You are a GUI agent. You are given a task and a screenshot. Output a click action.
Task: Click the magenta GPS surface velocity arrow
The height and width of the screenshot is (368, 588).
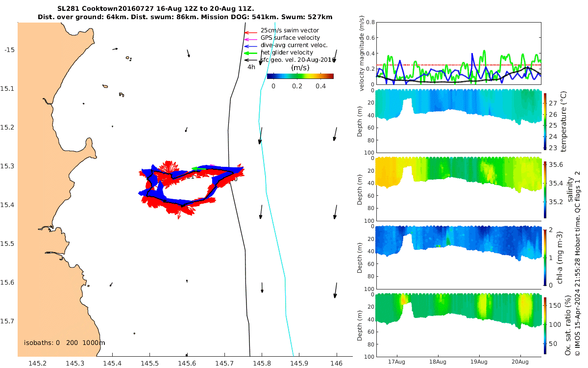pos(250,39)
